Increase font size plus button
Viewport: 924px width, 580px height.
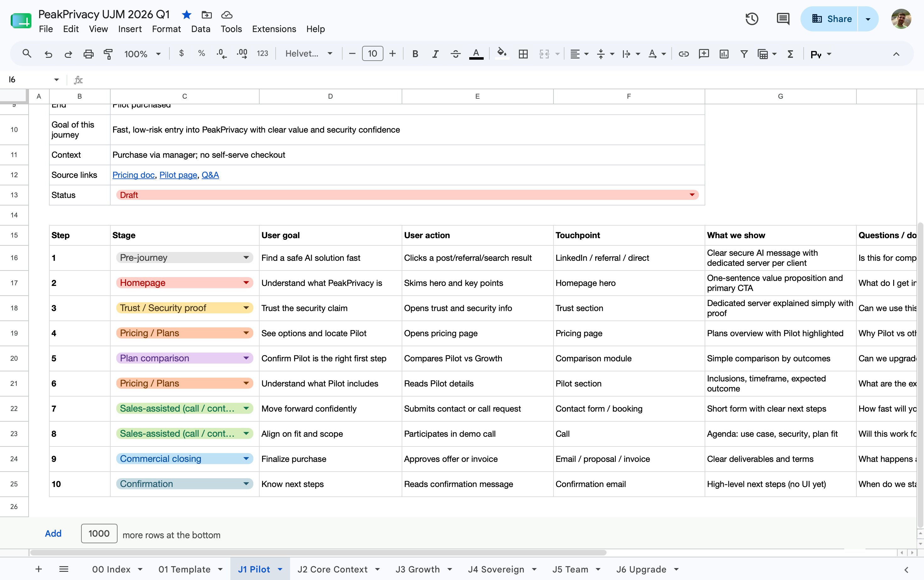coord(392,54)
